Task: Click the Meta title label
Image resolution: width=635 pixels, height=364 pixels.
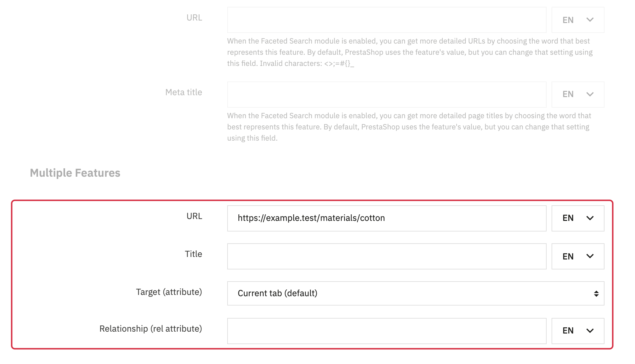Action: click(184, 92)
